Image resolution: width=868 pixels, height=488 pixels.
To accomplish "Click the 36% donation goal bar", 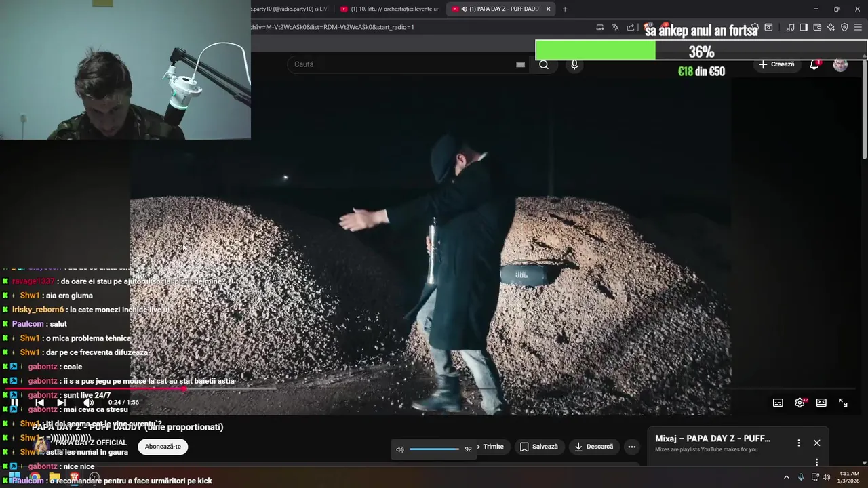I will click(x=701, y=51).
